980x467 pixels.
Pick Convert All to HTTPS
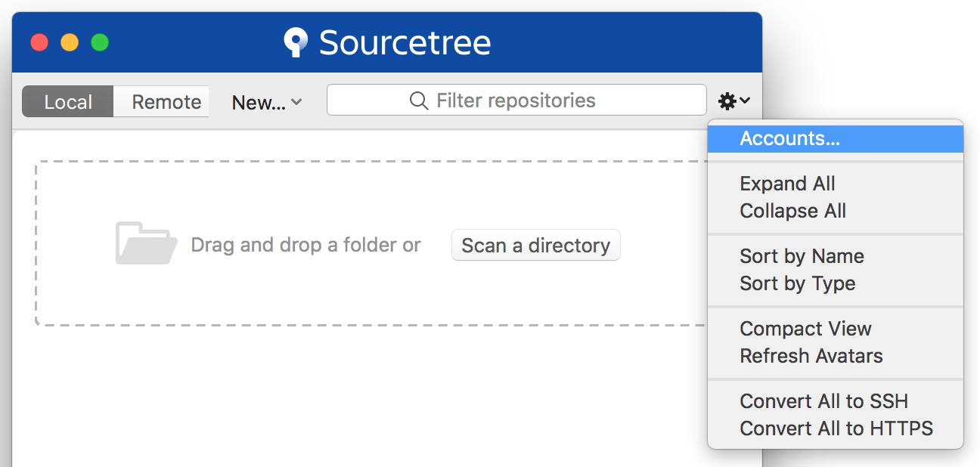pyautogui.click(x=836, y=428)
